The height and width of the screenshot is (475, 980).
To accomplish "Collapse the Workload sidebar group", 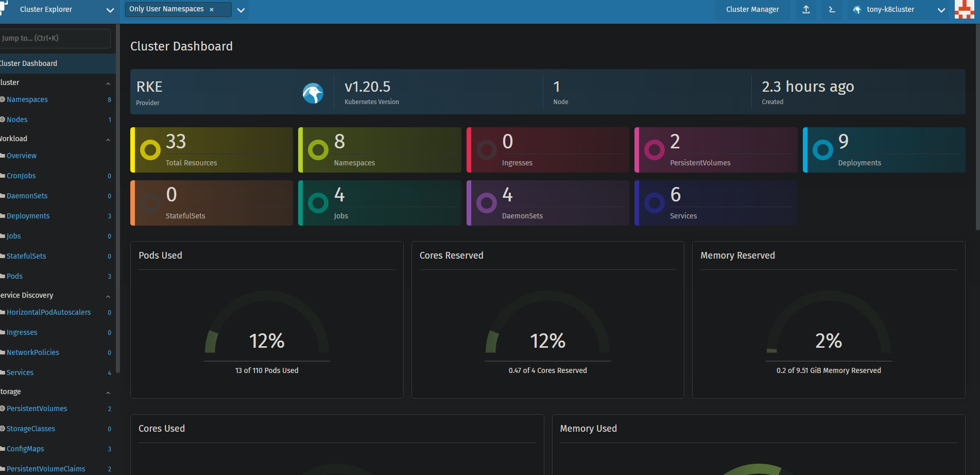I will [x=108, y=140].
